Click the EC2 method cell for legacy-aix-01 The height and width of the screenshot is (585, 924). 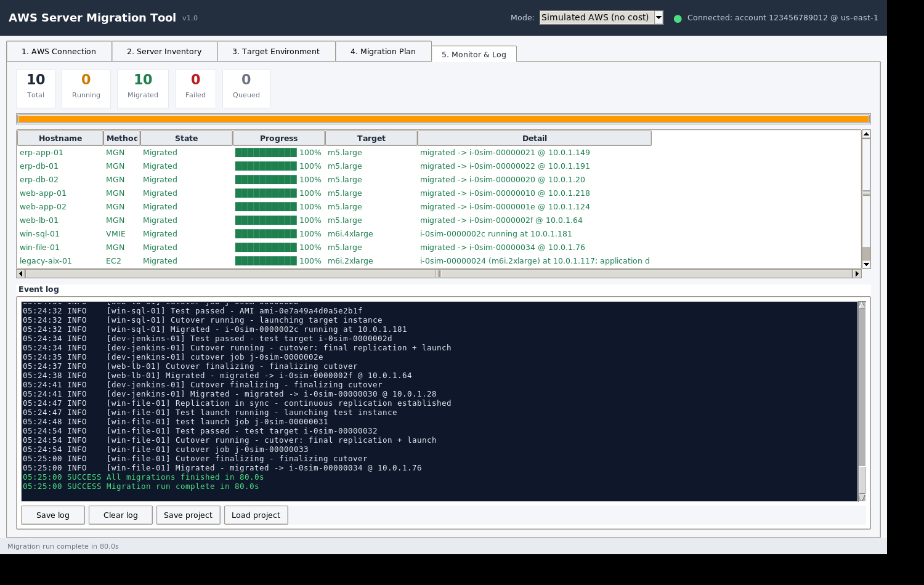coord(113,261)
